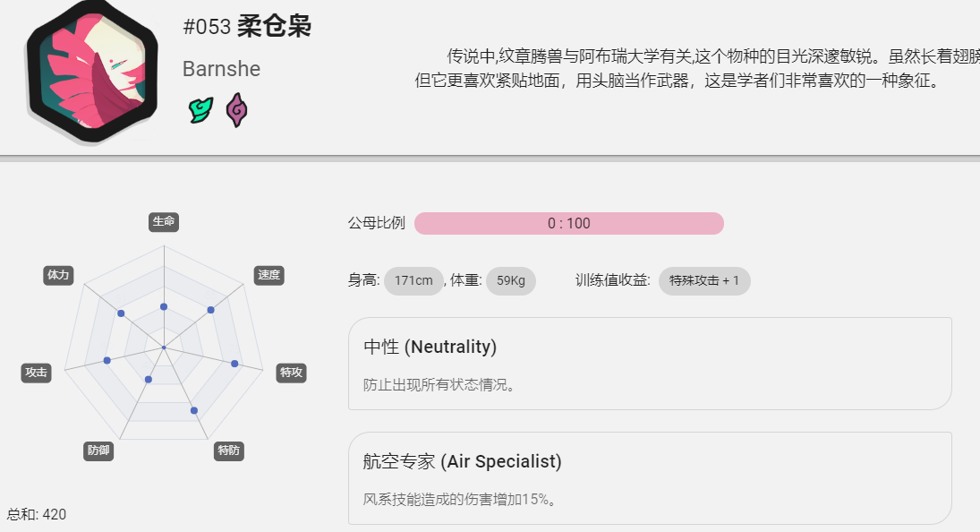Open the 航空专家 (Air Specialist) trait card

[x=650, y=478]
